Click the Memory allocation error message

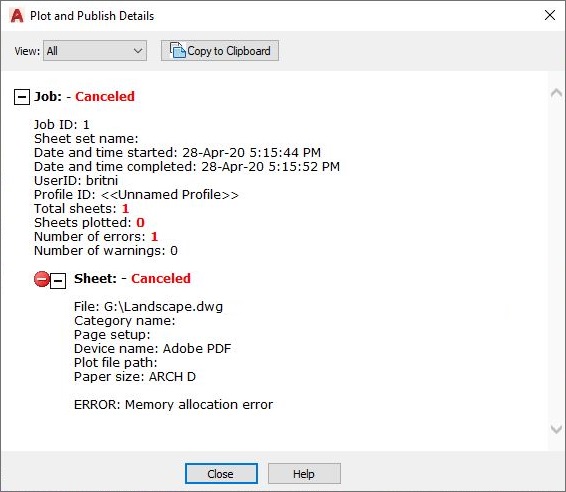tap(173, 405)
